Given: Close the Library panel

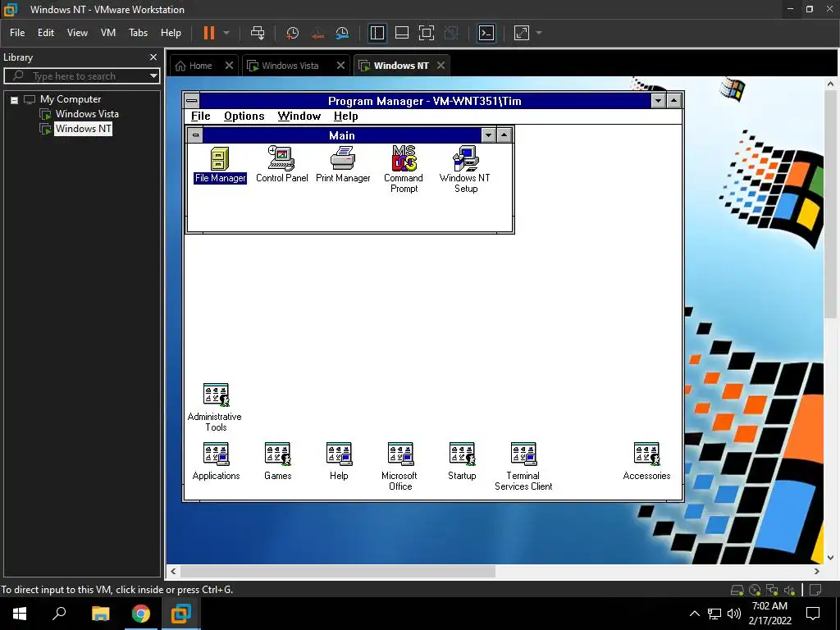Looking at the screenshot, I should pos(153,57).
